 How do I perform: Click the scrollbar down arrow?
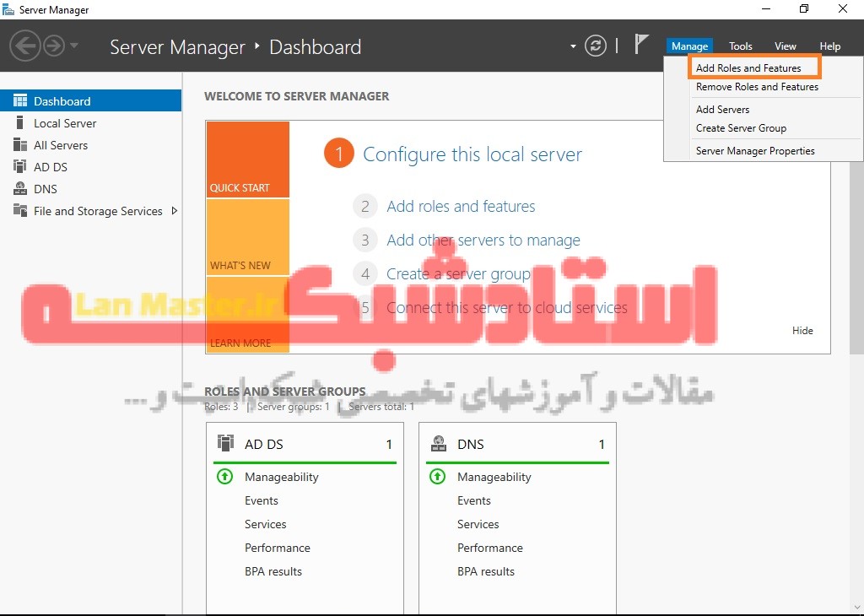857,608
